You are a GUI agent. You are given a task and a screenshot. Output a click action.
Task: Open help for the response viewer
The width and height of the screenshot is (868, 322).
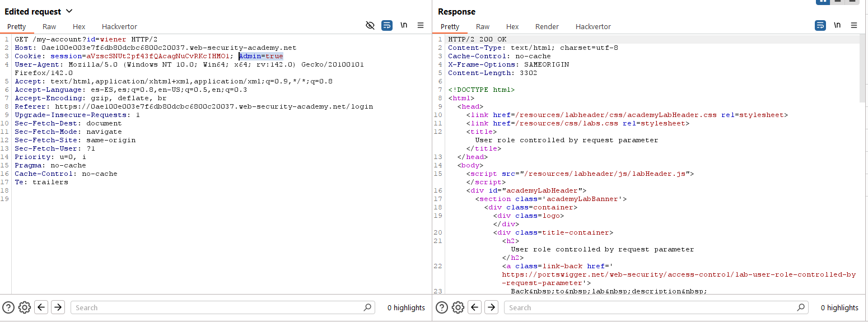[442, 307]
